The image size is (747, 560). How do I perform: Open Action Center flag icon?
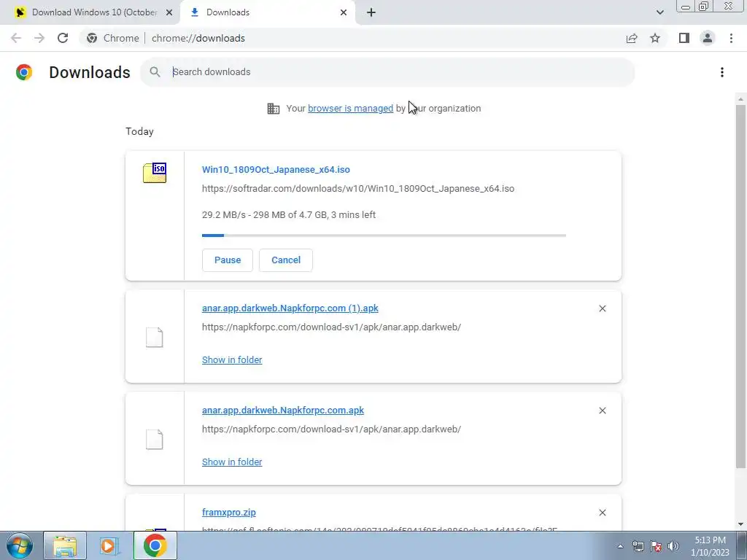[x=656, y=546]
